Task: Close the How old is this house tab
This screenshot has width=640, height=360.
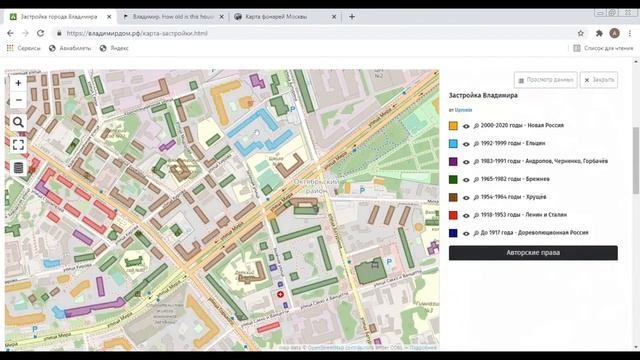Action: [x=222, y=17]
